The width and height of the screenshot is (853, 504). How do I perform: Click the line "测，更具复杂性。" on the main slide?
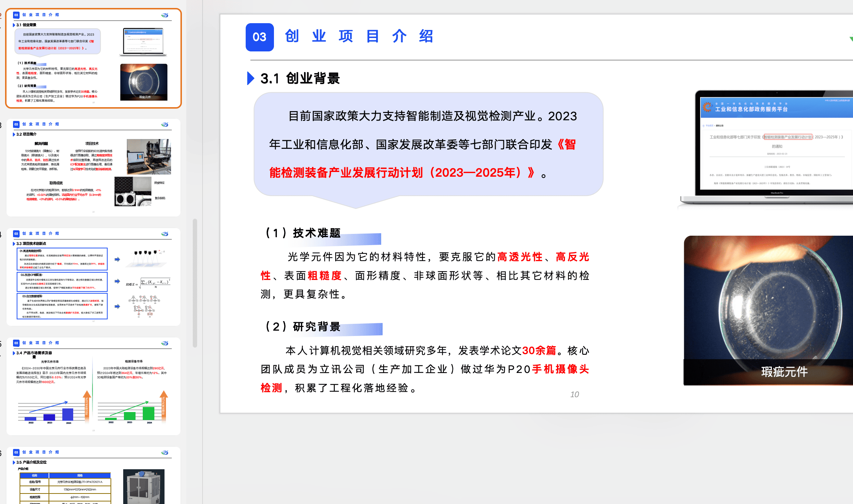tap(304, 294)
